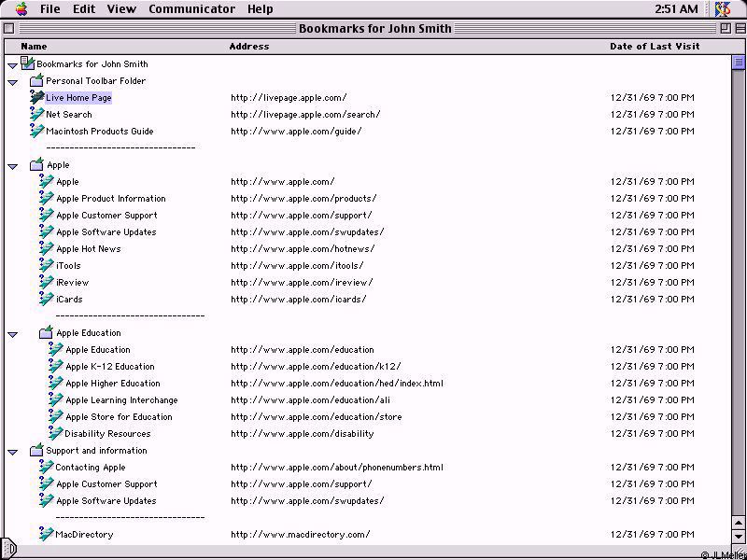The image size is (747, 560).
Task: Click the Disability Resources bookmark icon
Action: 56,433
